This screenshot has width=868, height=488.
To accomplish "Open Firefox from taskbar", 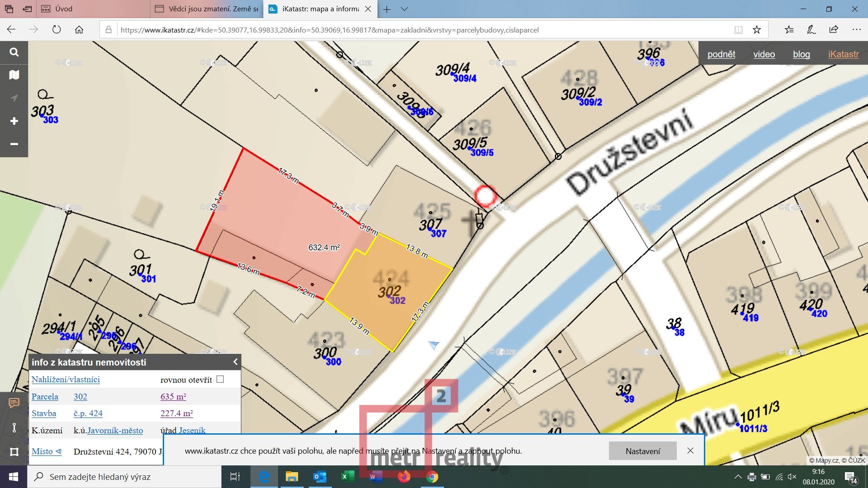I will coord(404,477).
